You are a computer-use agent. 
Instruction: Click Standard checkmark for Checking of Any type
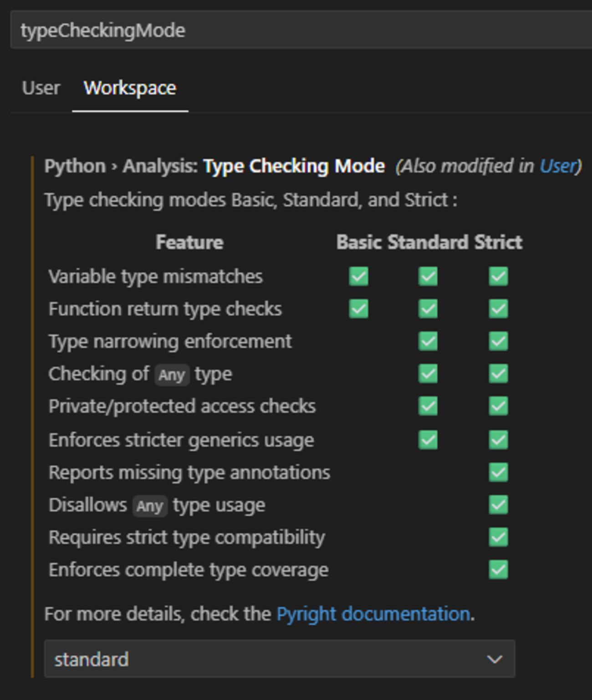pos(428,373)
